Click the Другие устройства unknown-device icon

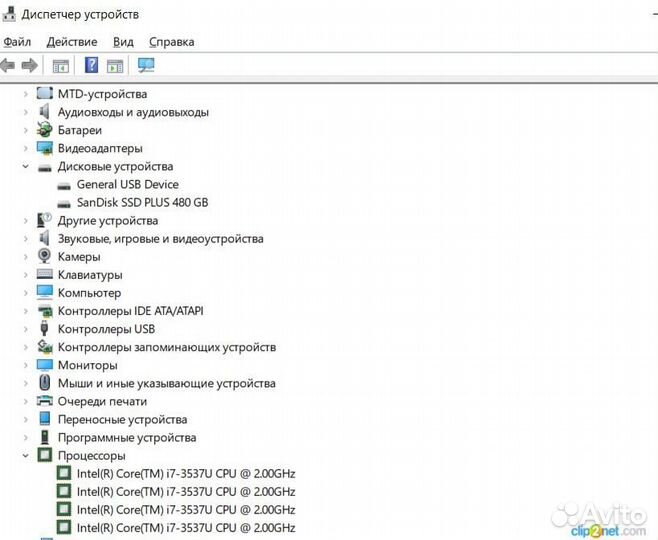[x=44, y=220]
